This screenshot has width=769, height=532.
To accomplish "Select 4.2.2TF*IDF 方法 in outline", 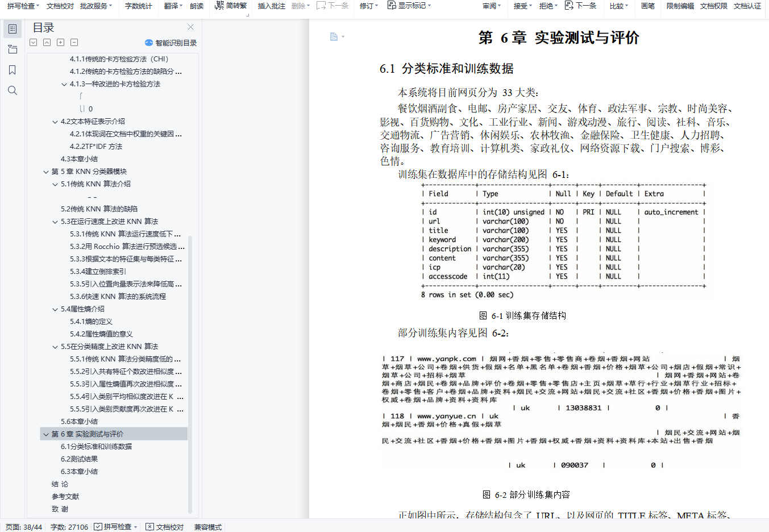I will [96, 147].
